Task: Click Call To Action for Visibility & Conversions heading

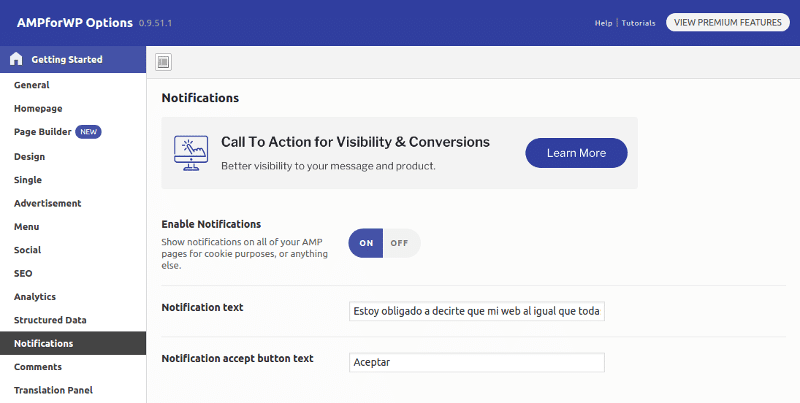Action: tap(355, 142)
